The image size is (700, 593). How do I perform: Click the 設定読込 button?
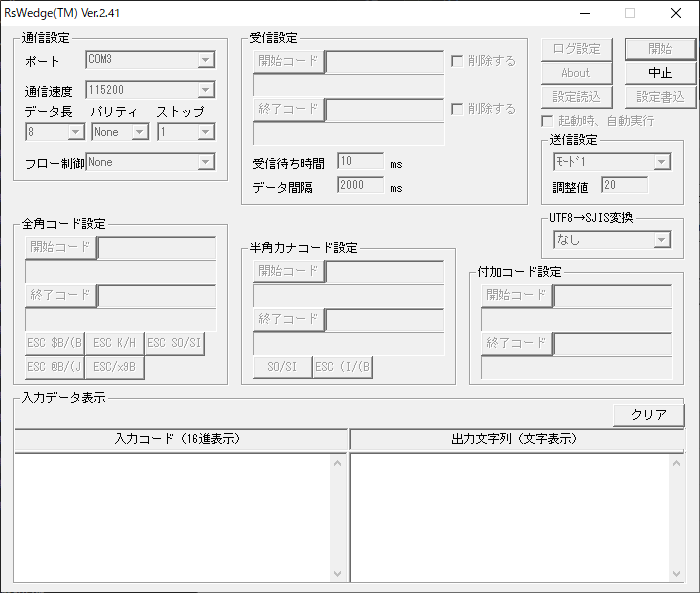click(x=576, y=97)
